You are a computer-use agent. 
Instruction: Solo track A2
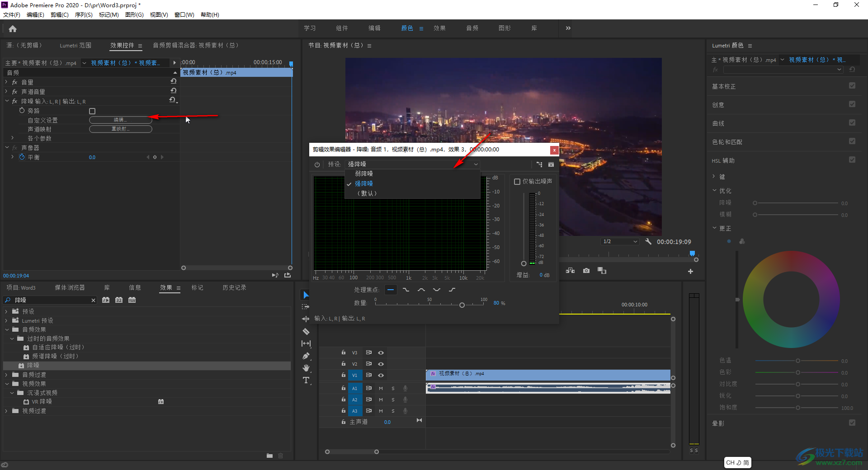point(393,399)
